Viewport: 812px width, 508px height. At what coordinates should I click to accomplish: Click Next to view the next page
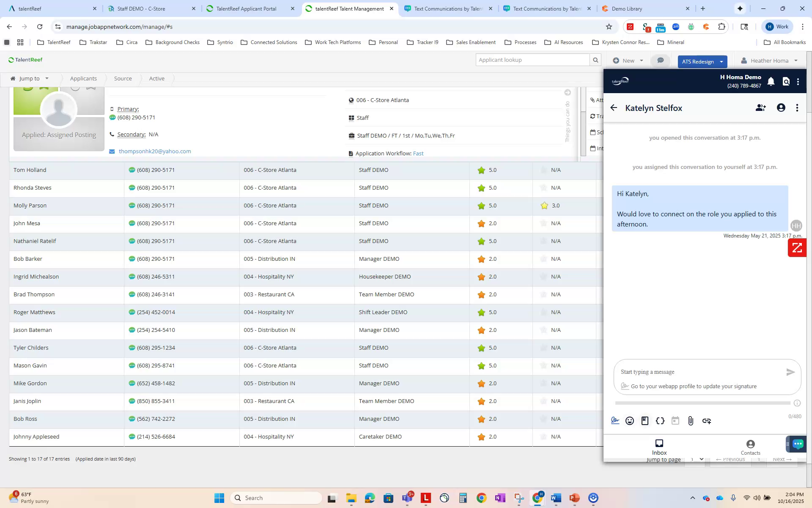click(x=782, y=459)
